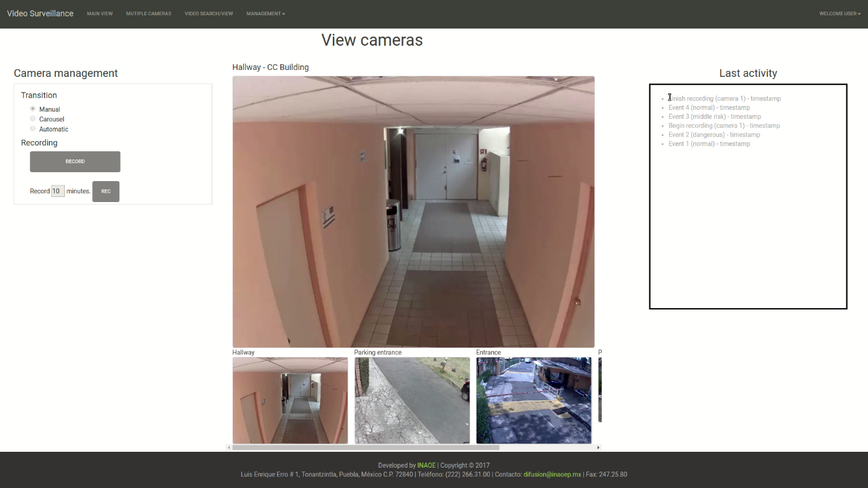Select the Manual transition radio button
This screenshot has width=868, height=488.
click(33, 109)
